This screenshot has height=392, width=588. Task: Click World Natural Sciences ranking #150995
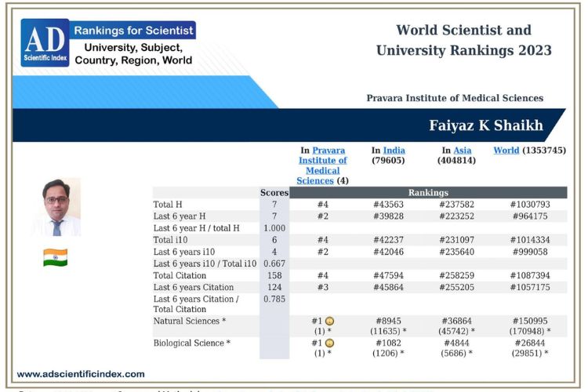[530, 321]
